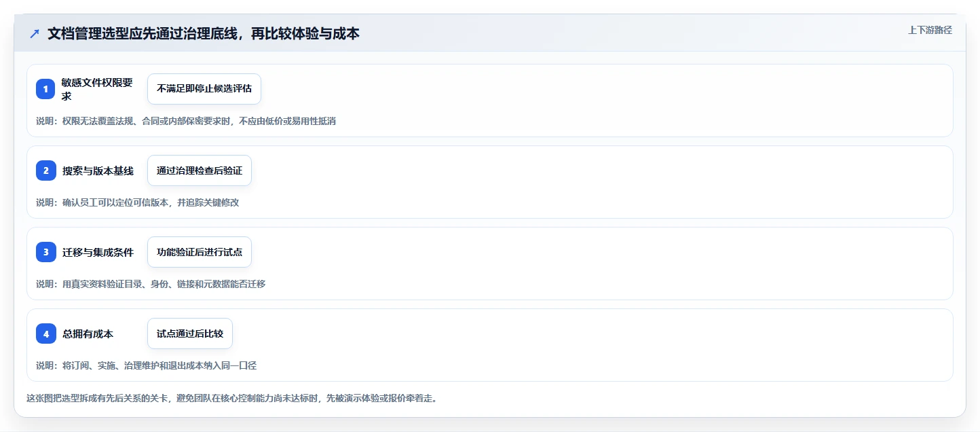Click the 通过治理检查后验证 button
The image size is (980, 432).
click(x=200, y=170)
